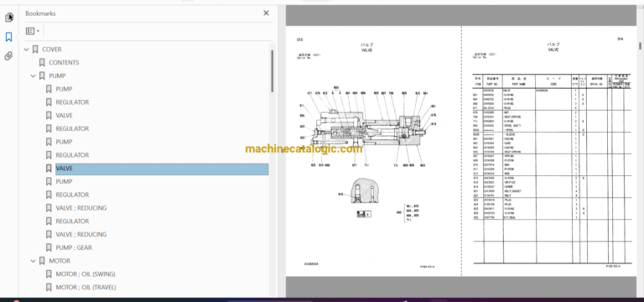The height and width of the screenshot is (302, 644).
Task: Collapse the PUMP parent bookmark group
Action: coord(34,76)
